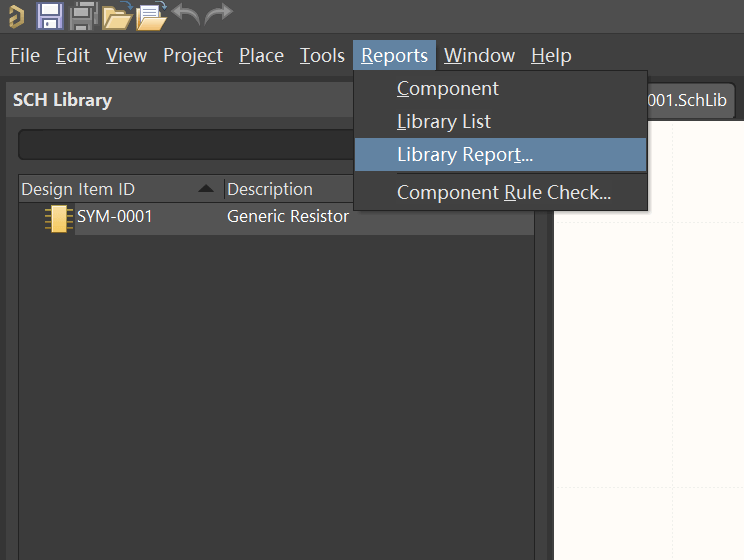The width and height of the screenshot is (744, 560).
Task: Open the Place menu
Action: 261,56
